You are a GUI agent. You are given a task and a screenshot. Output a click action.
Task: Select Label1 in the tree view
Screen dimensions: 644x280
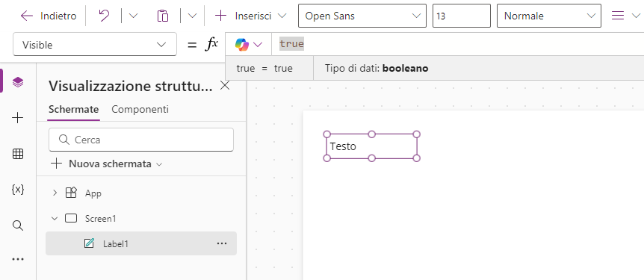116,243
